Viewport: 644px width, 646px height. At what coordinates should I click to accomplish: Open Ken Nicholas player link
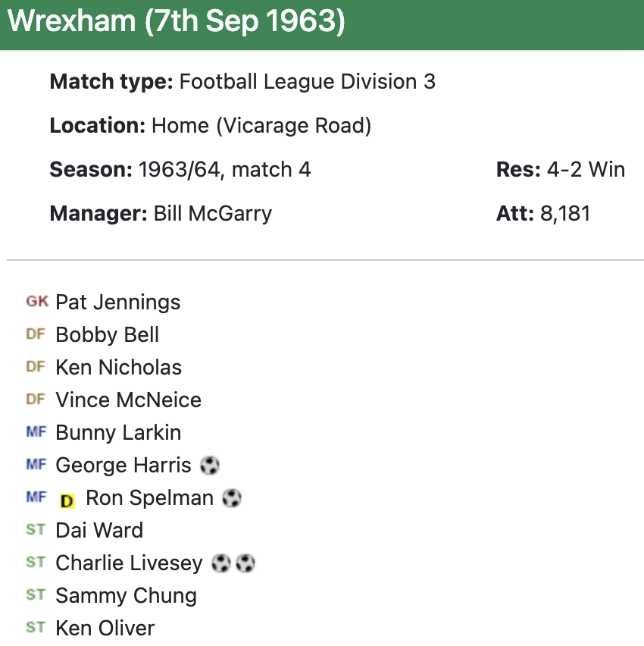coord(118,368)
